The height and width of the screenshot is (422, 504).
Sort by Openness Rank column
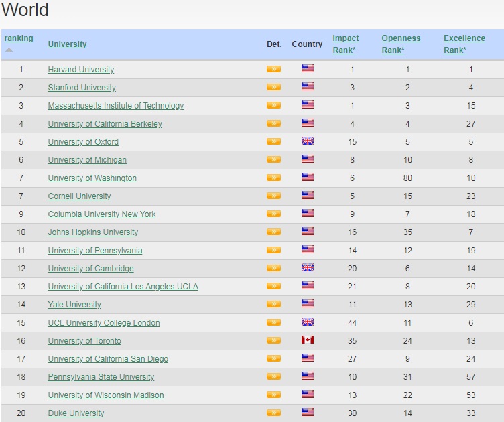pos(401,44)
